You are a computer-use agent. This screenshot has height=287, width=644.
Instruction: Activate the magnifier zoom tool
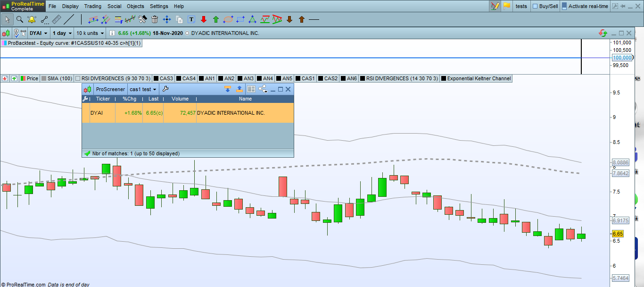pos(20,19)
